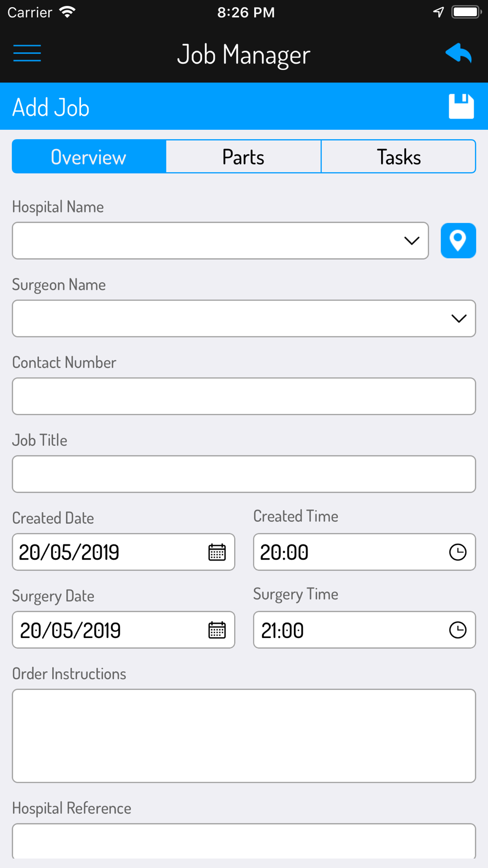This screenshot has height=868, width=488.
Task: Open the Surgery Date calendar picker
Action: 217,630
